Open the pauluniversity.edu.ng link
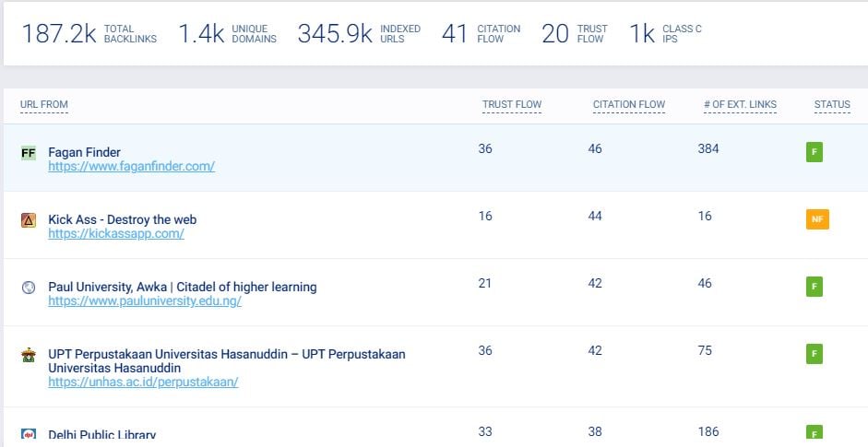868x447 pixels. [145, 301]
